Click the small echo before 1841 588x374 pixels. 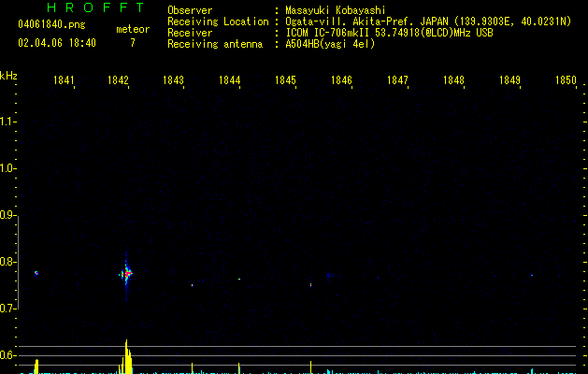point(36,273)
